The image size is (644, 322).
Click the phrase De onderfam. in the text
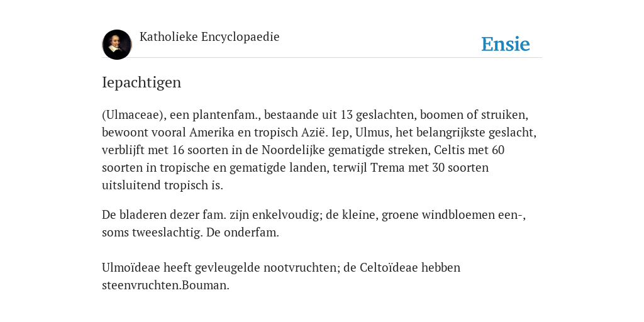click(x=243, y=233)
